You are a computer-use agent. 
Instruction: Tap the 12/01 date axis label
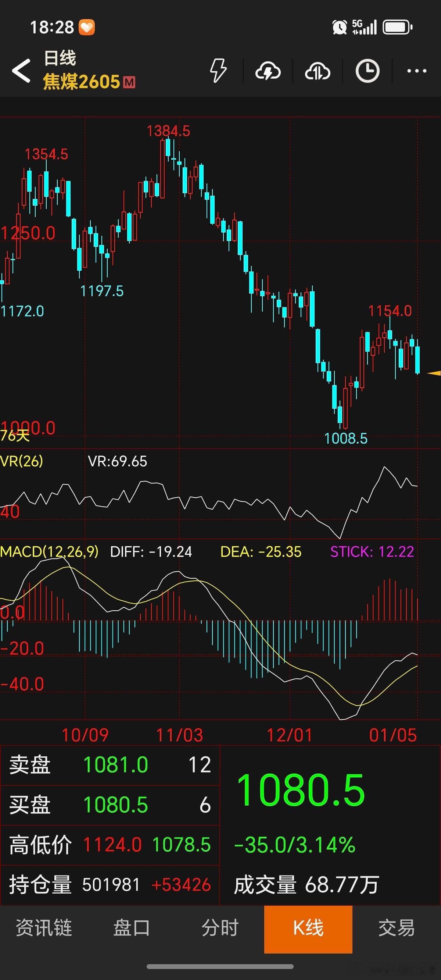[290, 735]
